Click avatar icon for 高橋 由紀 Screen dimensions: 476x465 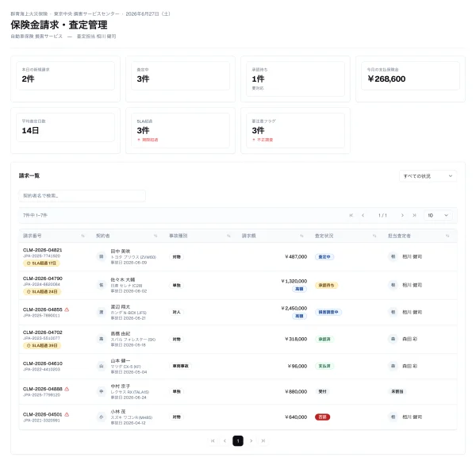(102, 339)
